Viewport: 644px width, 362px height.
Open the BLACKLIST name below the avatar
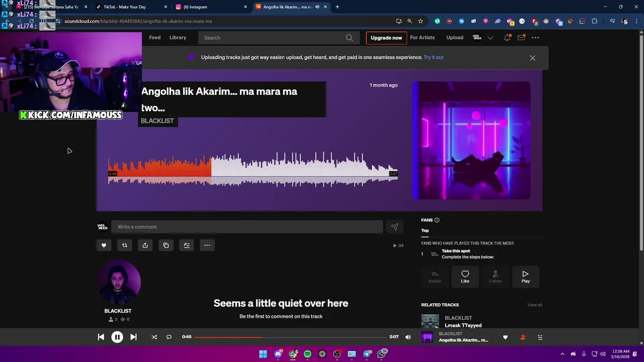pyautogui.click(x=118, y=311)
